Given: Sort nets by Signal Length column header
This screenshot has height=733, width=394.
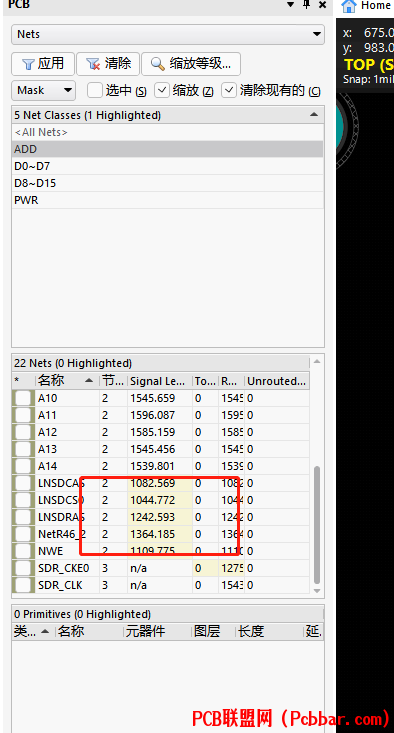Looking at the screenshot, I should 159,381.
